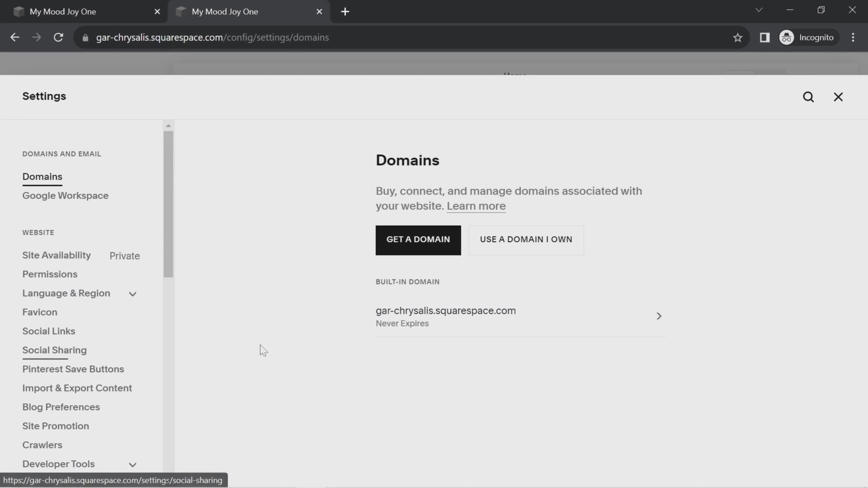Click the browser forward arrow

(36, 37)
